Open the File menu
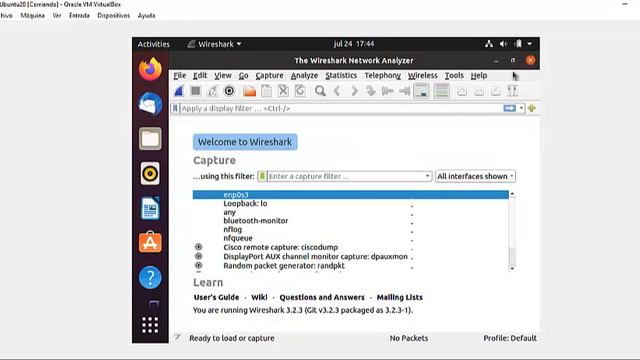640x360 pixels. click(180, 76)
